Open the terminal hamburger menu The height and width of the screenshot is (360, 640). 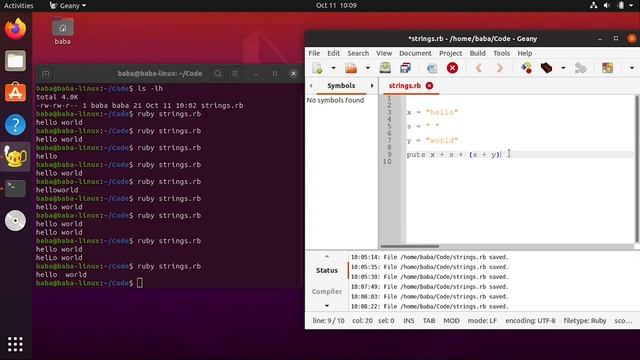click(x=235, y=73)
